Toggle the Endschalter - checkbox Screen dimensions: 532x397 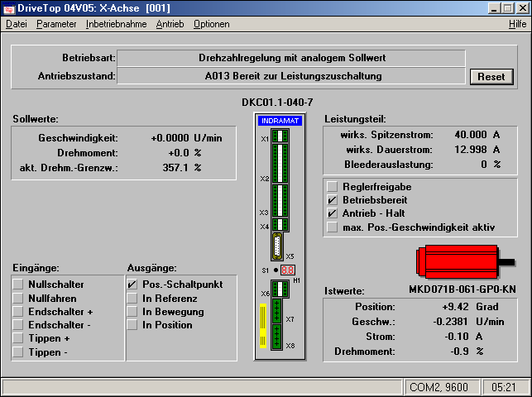coord(18,325)
